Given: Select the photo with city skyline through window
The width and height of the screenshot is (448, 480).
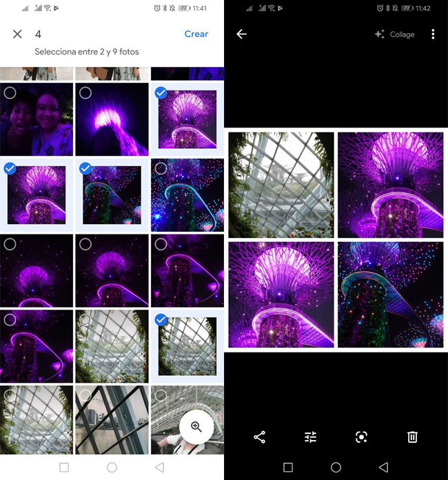Looking at the screenshot, I should (x=112, y=420).
